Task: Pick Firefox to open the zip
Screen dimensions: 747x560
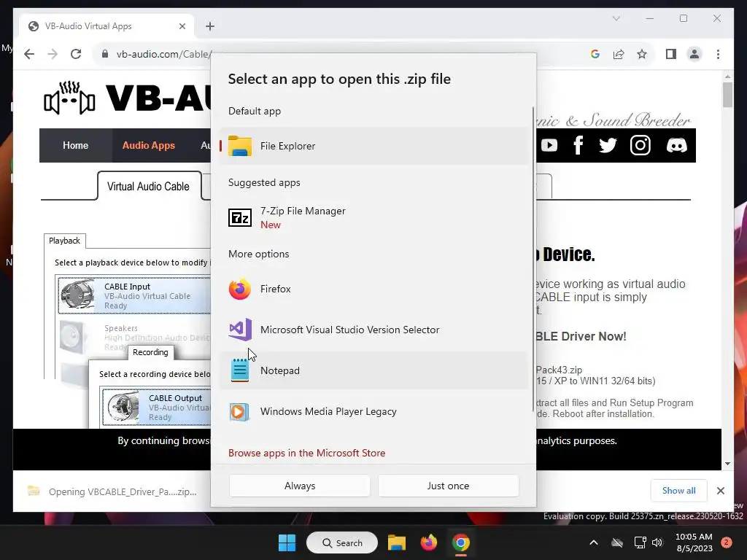Action: [373, 289]
